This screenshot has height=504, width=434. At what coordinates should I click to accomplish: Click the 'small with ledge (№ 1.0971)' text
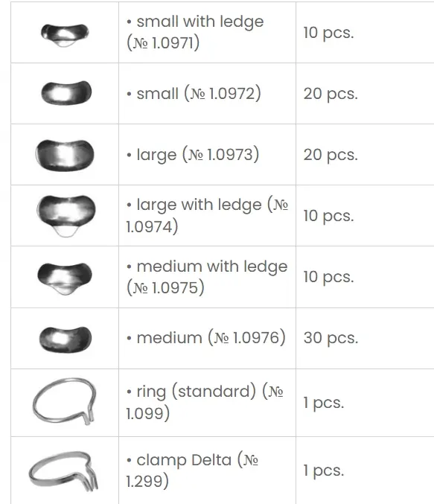coord(195,32)
